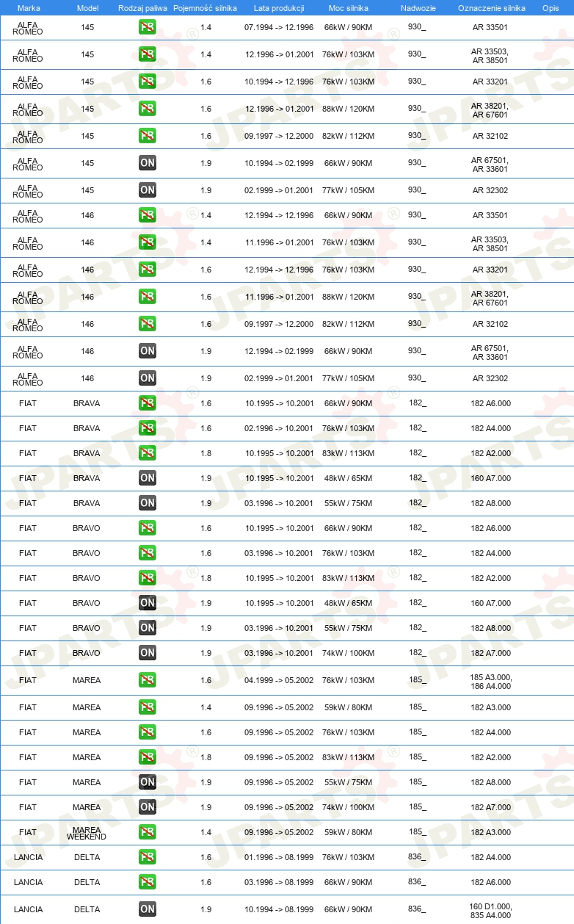Click ON diesel icon in Lancia Delta 1.9 row
The image size is (574, 924).
coord(148,909)
